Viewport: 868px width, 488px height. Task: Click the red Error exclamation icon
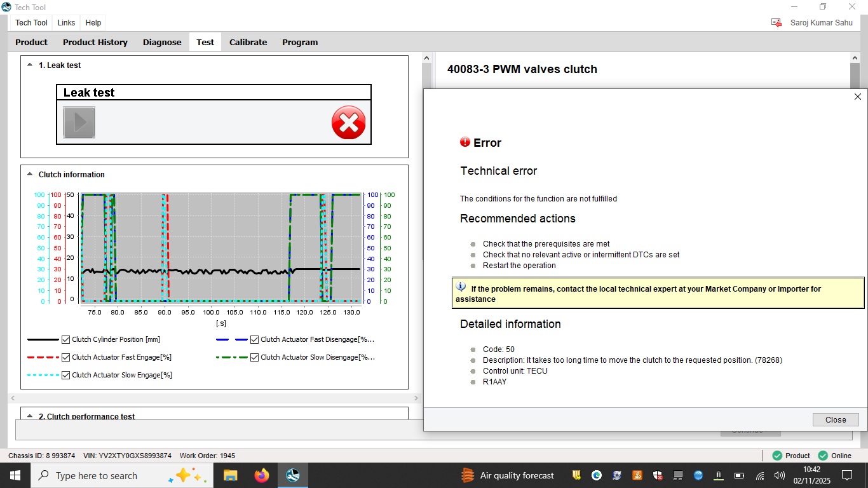pyautogui.click(x=465, y=142)
